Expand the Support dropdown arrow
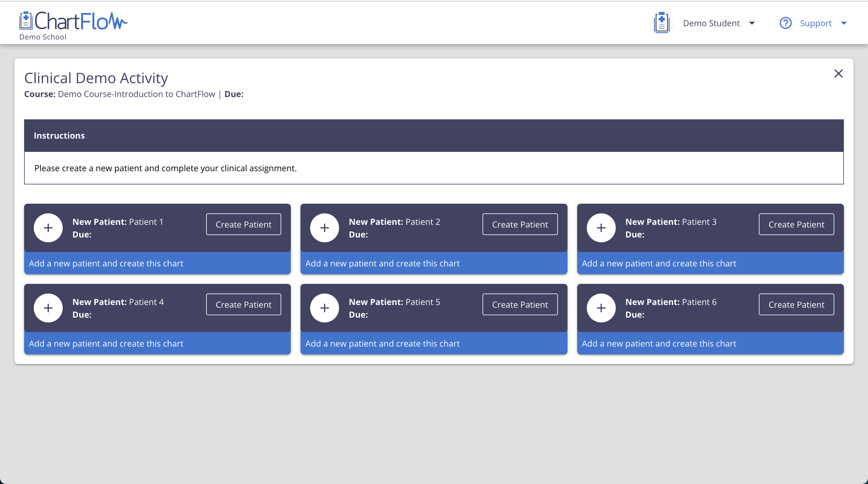 844,23
